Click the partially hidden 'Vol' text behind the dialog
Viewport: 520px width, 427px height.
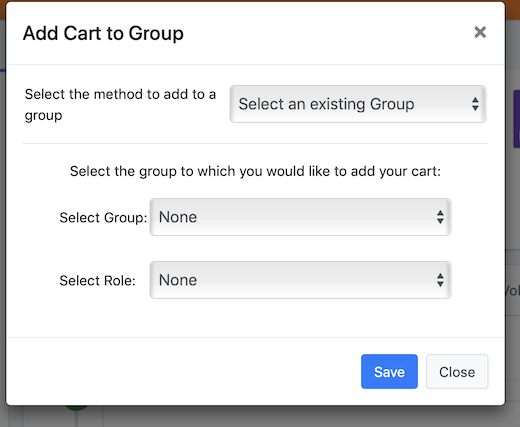click(512, 291)
